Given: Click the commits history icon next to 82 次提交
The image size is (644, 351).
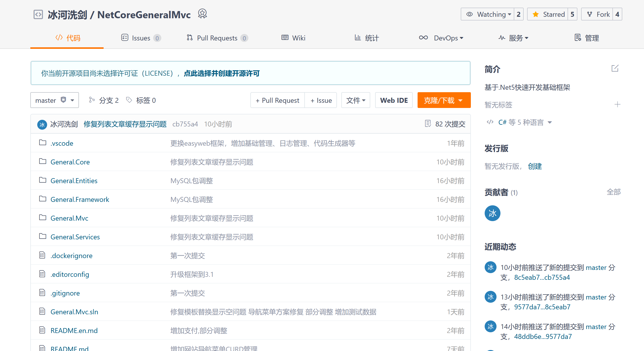Looking at the screenshot, I should click(x=428, y=124).
